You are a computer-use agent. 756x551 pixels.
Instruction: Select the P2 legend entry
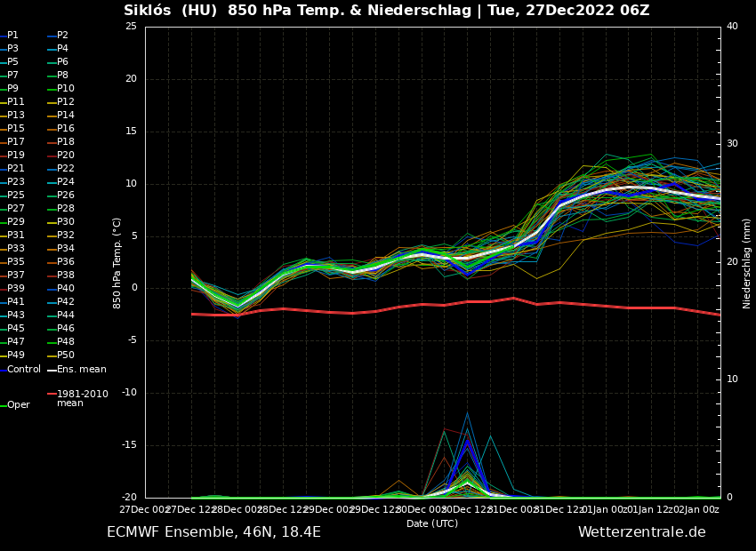coord(62,36)
